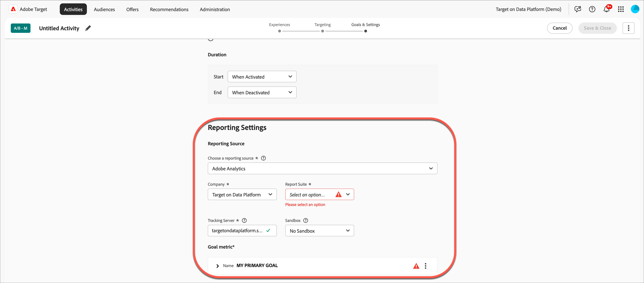Viewport: 644px width, 283px height.
Task: Open the Start duration dropdown
Action: coord(262,77)
